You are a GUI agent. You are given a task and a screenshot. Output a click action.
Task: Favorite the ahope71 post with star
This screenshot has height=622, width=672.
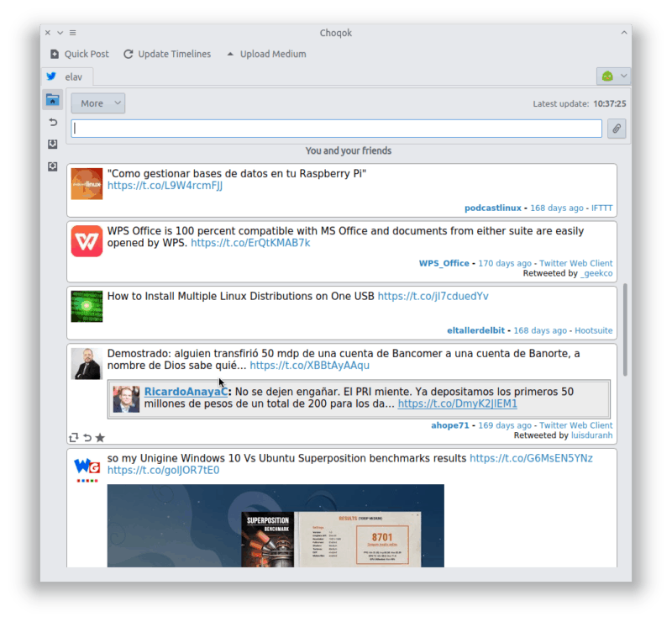[x=100, y=437]
